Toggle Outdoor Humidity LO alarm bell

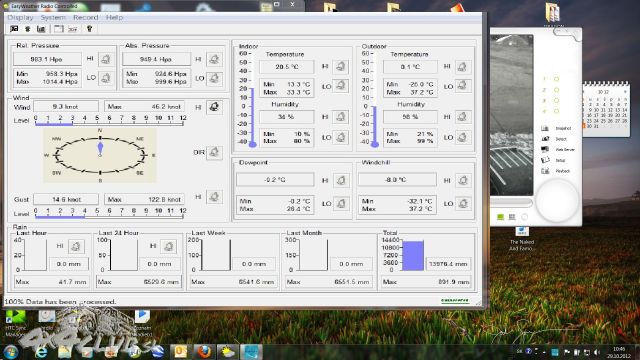point(462,137)
